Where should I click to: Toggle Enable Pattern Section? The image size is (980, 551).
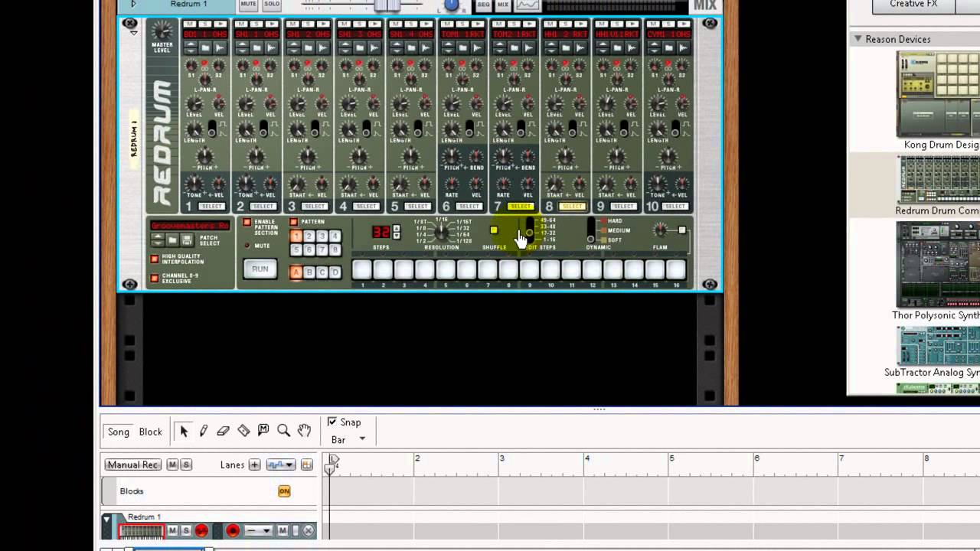point(247,223)
